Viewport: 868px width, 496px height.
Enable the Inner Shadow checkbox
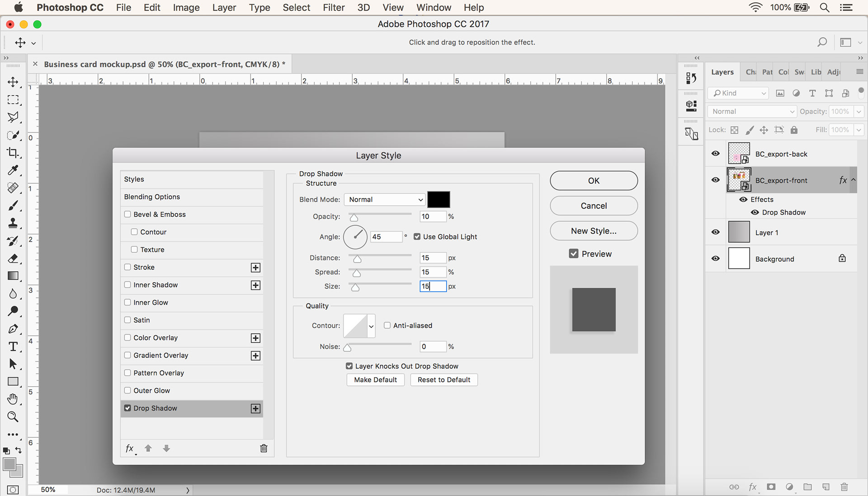(127, 285)
